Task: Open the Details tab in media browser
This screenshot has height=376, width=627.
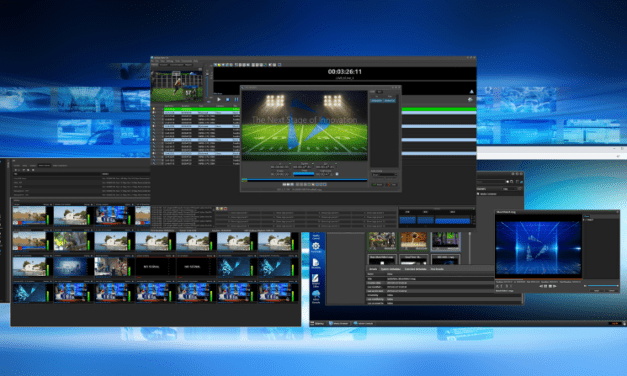Action: coord(373,269)
